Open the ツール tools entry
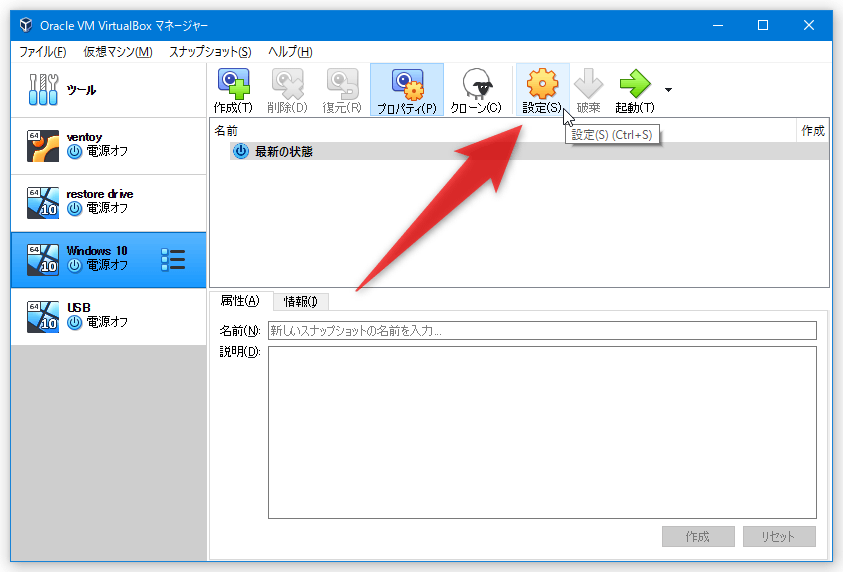 click(x=109, y=90)
